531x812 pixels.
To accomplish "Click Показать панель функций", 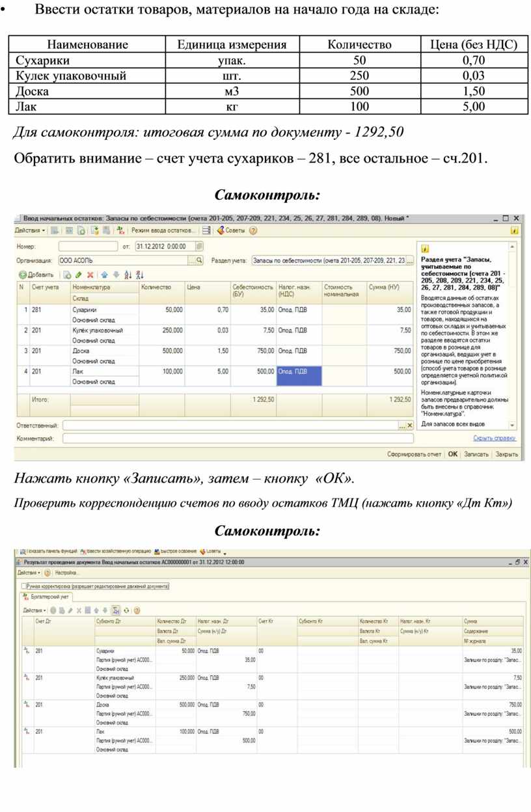I will (x=49, y=551).
